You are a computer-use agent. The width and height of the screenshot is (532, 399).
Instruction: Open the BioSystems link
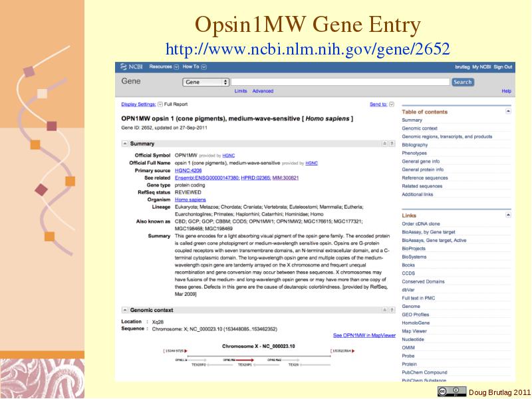click(x=414, y=257)
